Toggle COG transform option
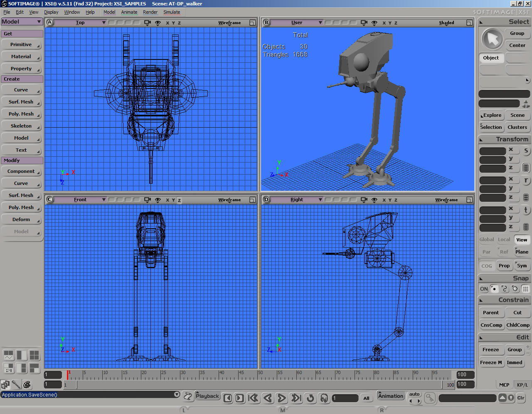This screenshot has height=414, width=532. point(487,266)
